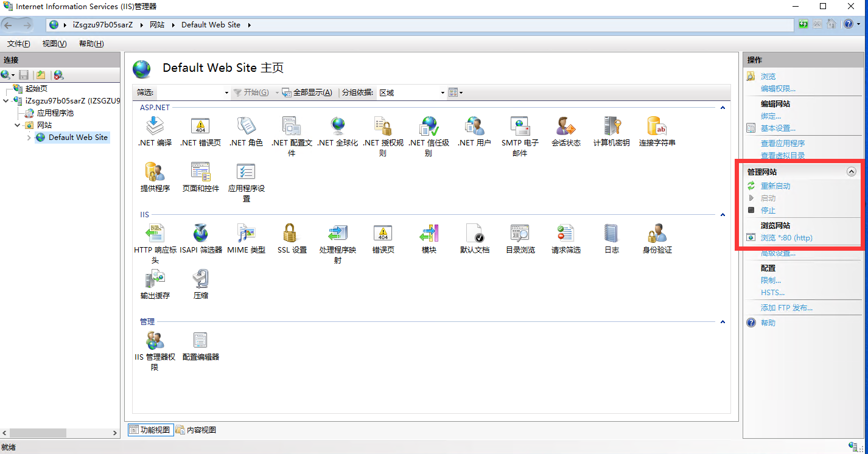The image size is (868, 454).
Task: Click the 停止 action link
Action: (768, 211)
